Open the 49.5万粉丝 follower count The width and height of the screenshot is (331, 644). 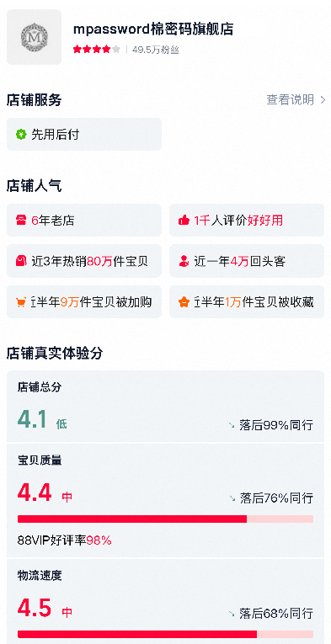(x=156, y=51)
